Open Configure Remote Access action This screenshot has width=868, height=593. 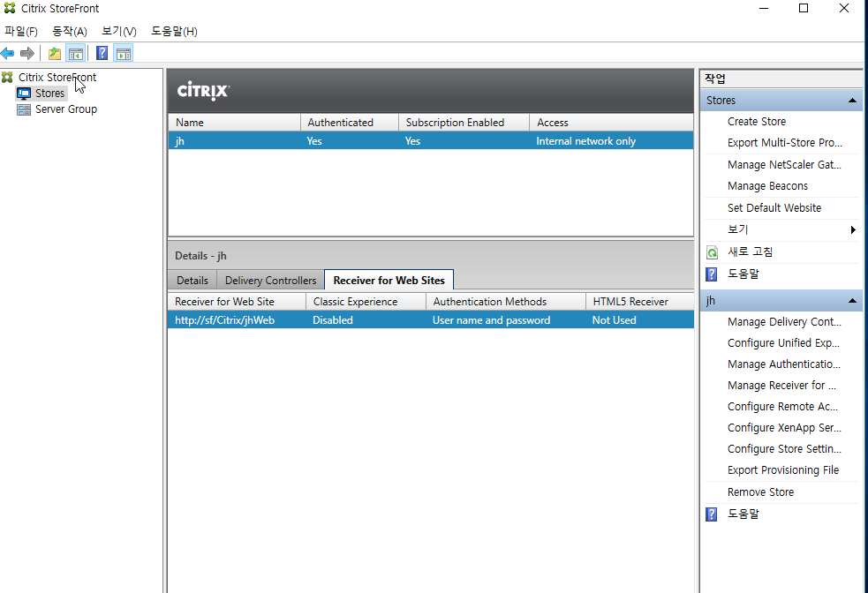(782, 407)
